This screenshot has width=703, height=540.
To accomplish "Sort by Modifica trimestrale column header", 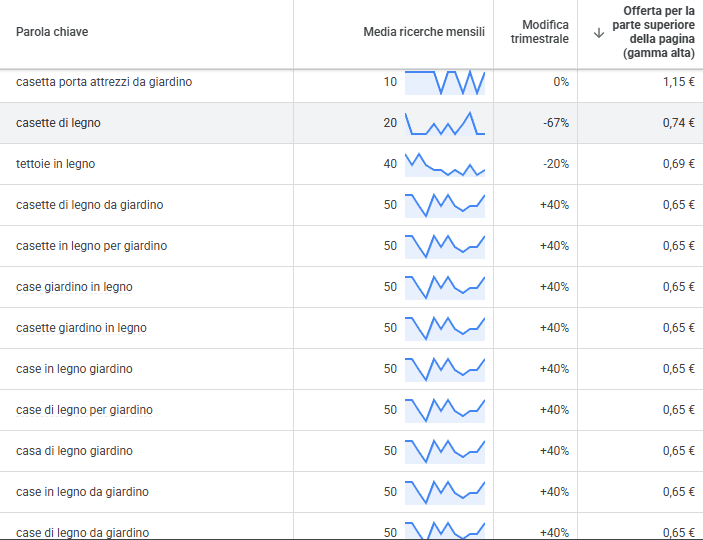I will (x=539, y=32).
